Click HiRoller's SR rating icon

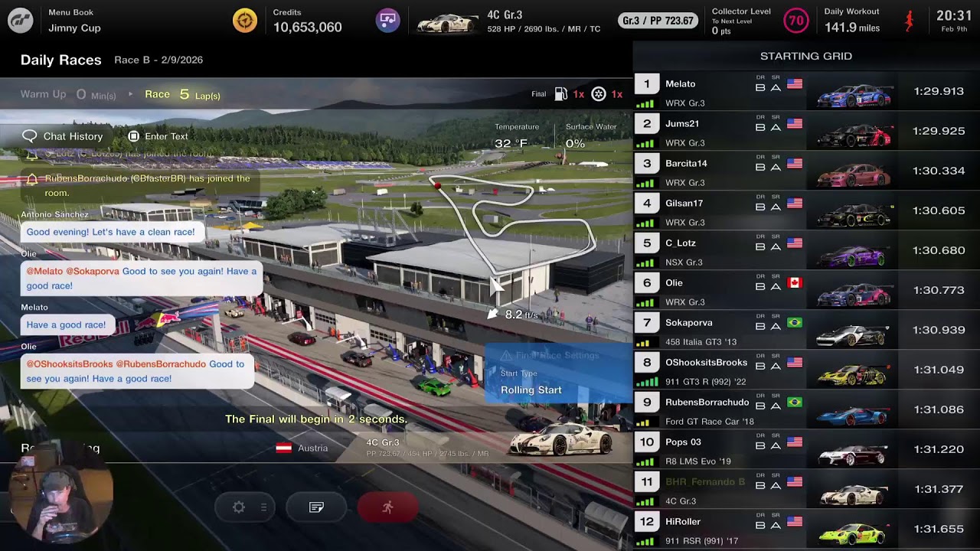(x=776, y=524)
